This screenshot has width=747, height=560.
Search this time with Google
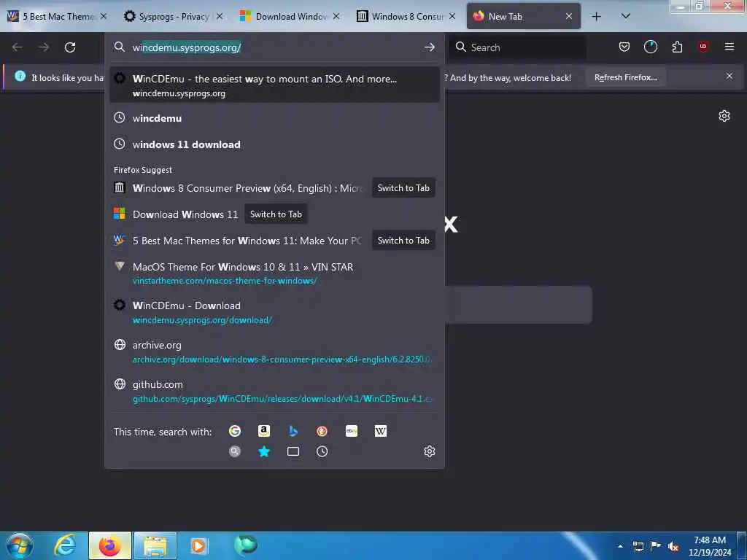(234, 431)
